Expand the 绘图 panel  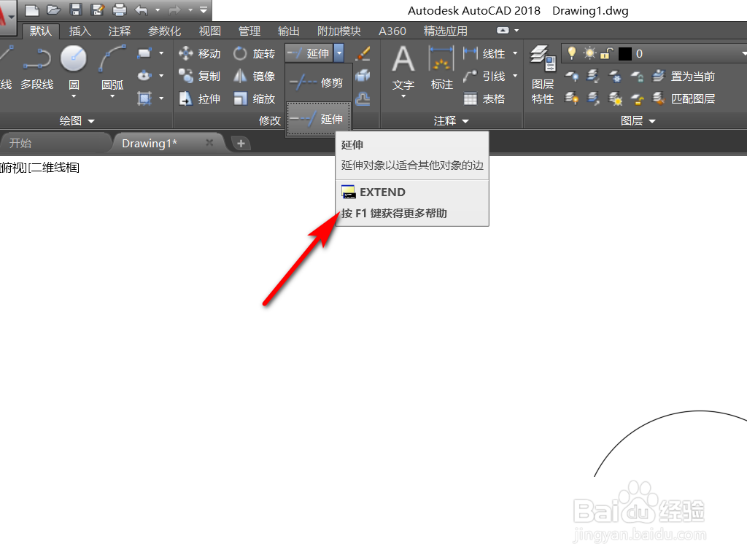(x=77, y=121)
